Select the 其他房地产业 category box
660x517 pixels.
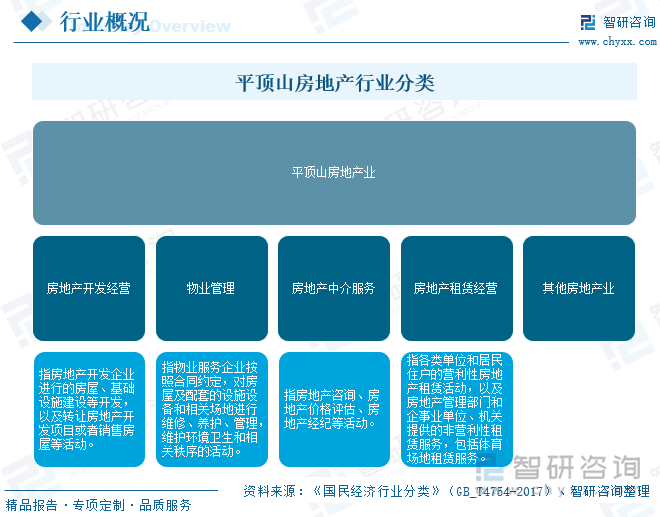pos(579,288)
